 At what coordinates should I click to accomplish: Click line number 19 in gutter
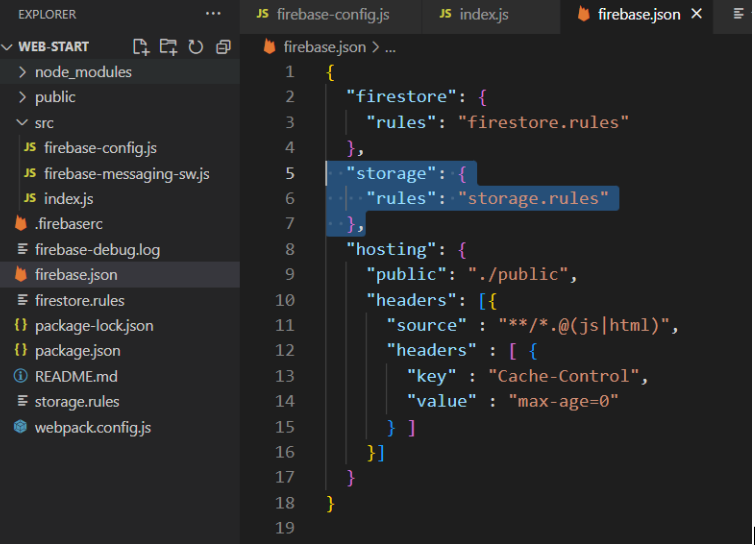285,528
